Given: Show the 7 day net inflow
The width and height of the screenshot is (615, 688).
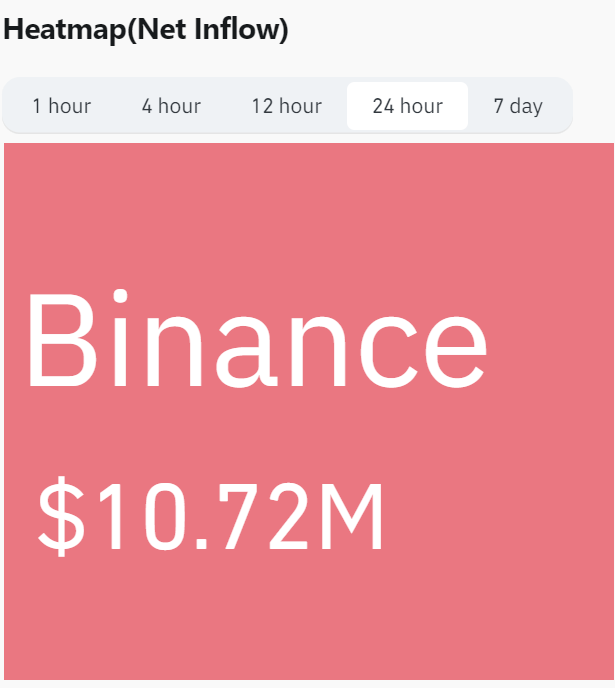Looking at the screenshot, I should tap(518, 106).
